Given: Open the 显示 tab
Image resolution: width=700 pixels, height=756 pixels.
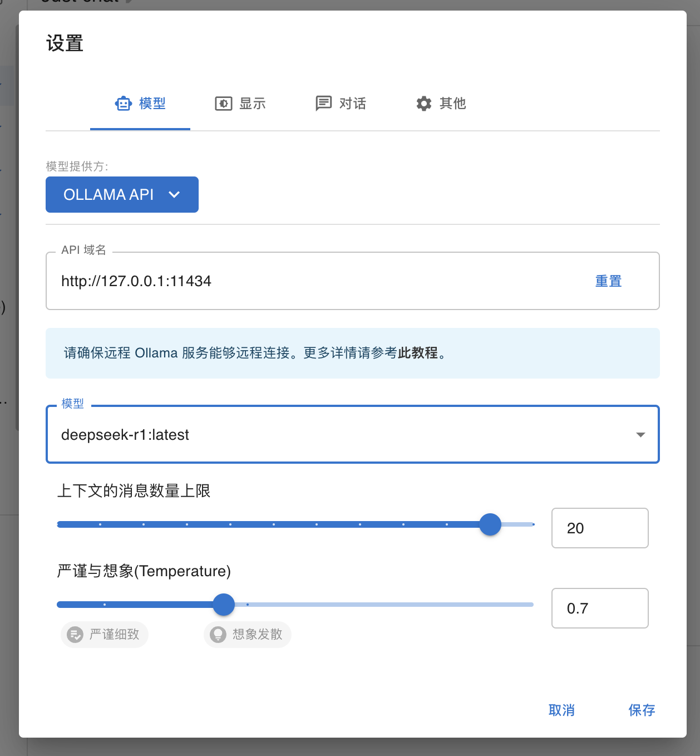Looking at the screenshot, I should tap(240, 104).
